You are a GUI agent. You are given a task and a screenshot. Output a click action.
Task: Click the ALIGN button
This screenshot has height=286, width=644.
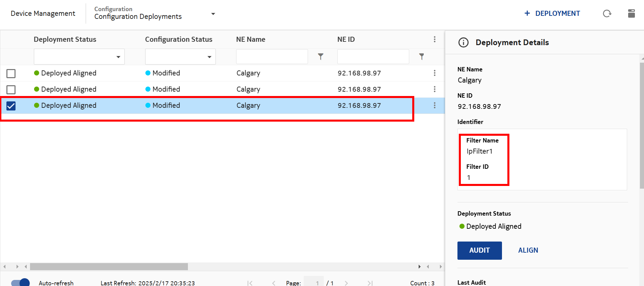(528, 250)
